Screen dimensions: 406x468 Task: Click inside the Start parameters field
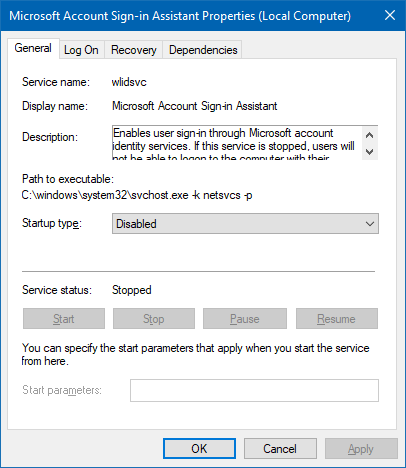pos(254,390)
